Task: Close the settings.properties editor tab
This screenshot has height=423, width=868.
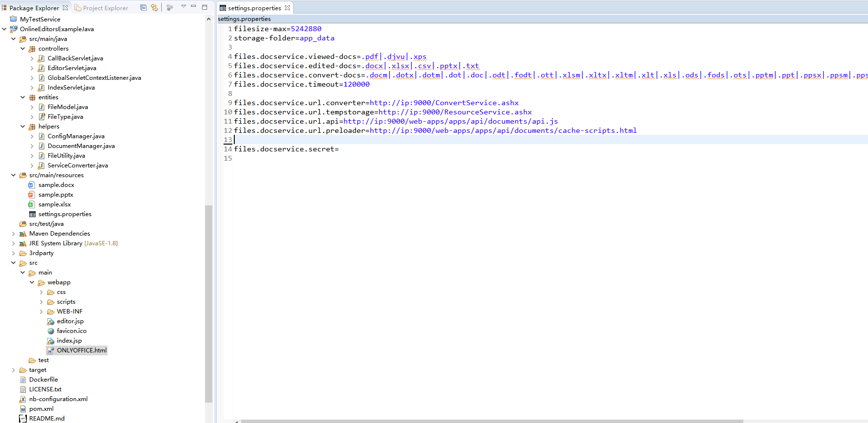Action: click(x=287, y=8)
